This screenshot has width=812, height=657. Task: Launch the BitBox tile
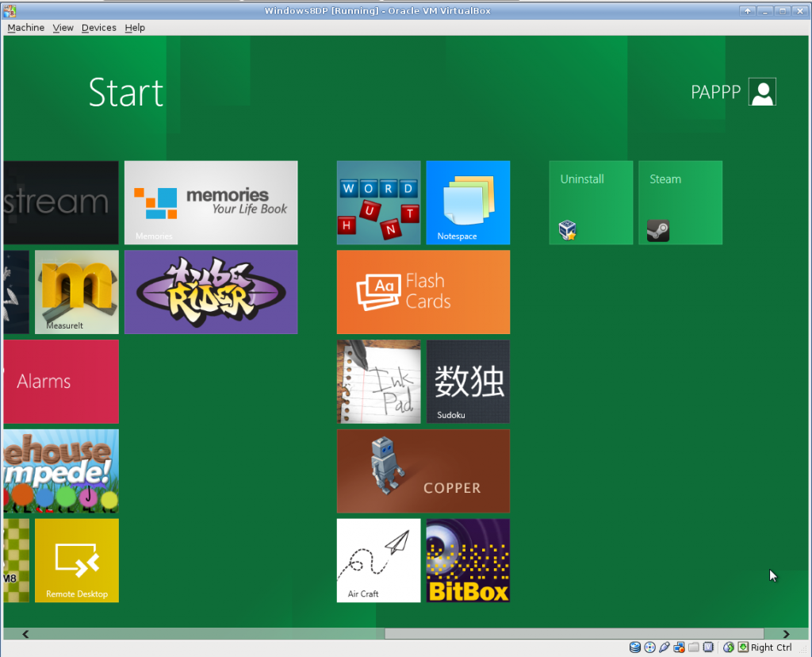point(468,560)
